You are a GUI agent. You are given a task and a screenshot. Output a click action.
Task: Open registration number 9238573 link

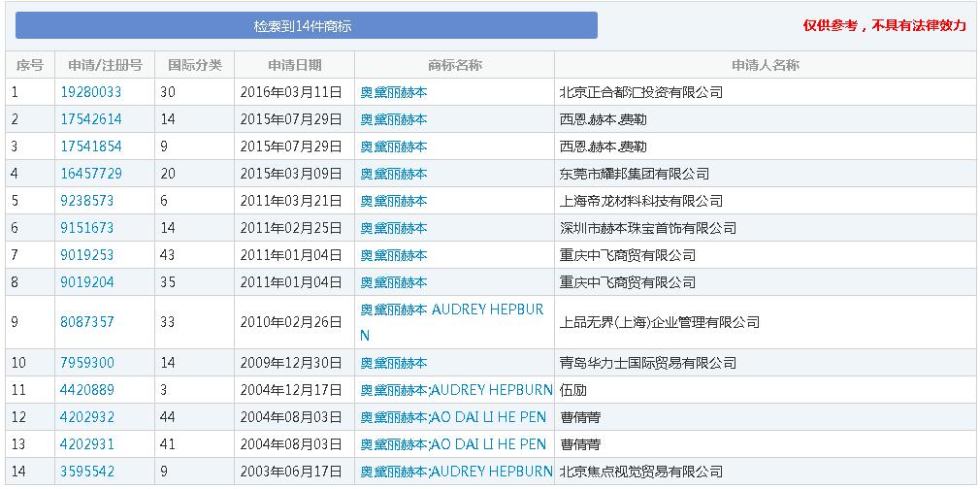pos(87,201)
